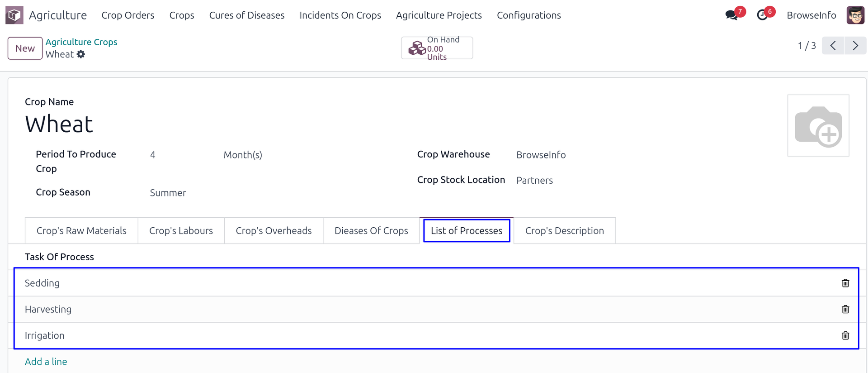Click the Agriculture app logo icon
Image resolution: width=868 pixels, height=373 pixels.
coord(14,15)
